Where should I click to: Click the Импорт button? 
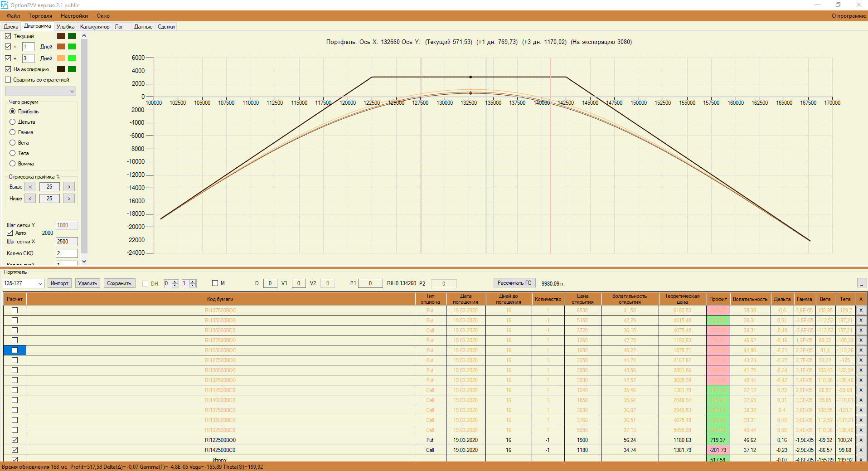click(59, 283)
